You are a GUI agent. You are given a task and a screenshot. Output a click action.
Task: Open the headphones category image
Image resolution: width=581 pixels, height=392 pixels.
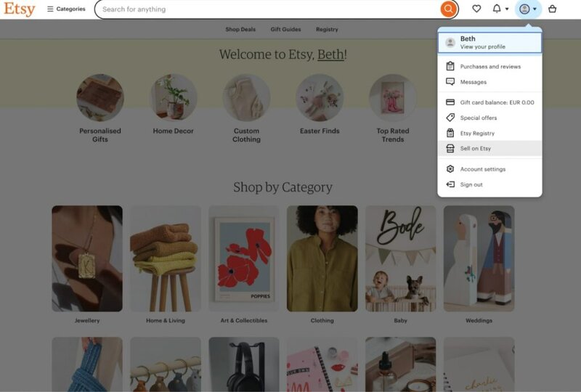click(x=244, y=364)
